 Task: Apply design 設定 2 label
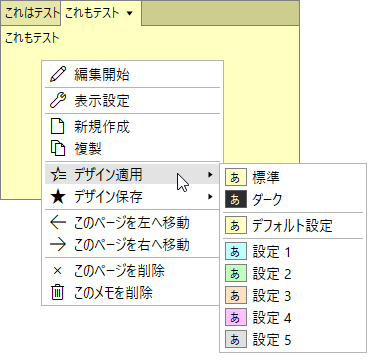pos(272,274)
